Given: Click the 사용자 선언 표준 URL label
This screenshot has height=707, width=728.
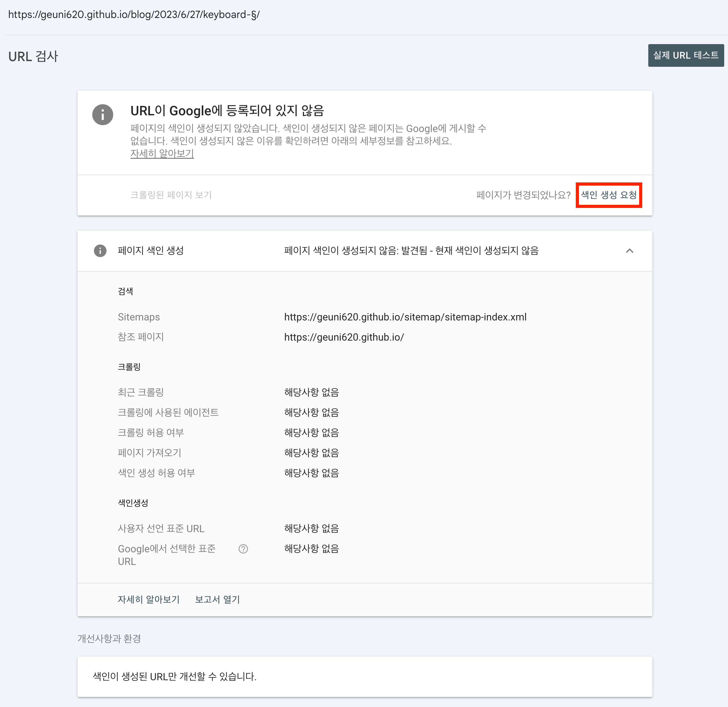Looking at the screenshot, I should [x=161, y=528].
